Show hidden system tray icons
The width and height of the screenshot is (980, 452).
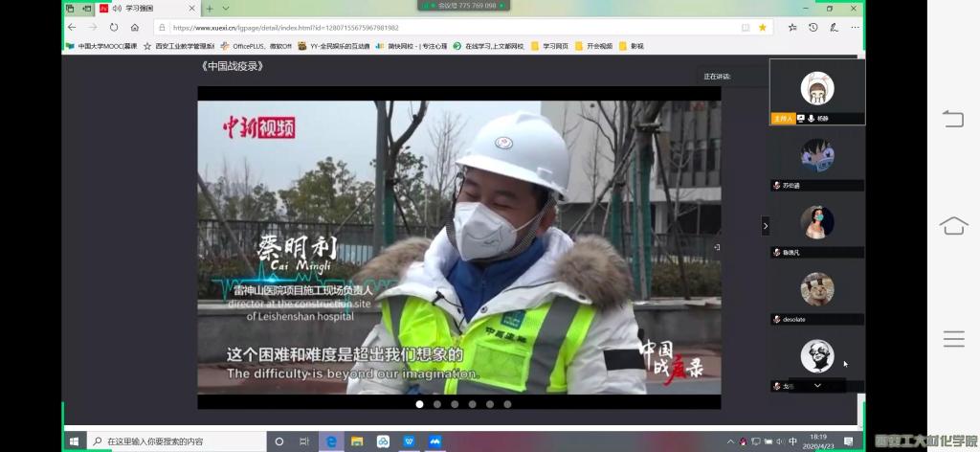point(731,441)
